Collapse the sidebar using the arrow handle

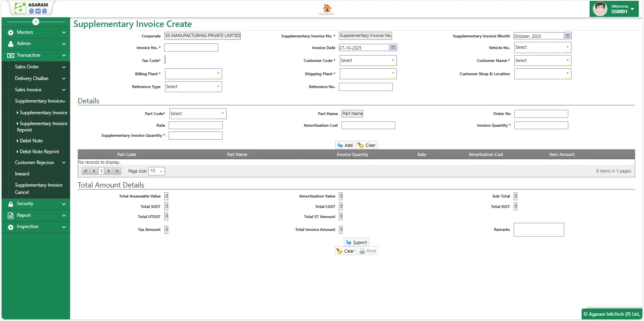tap(36, 22)
